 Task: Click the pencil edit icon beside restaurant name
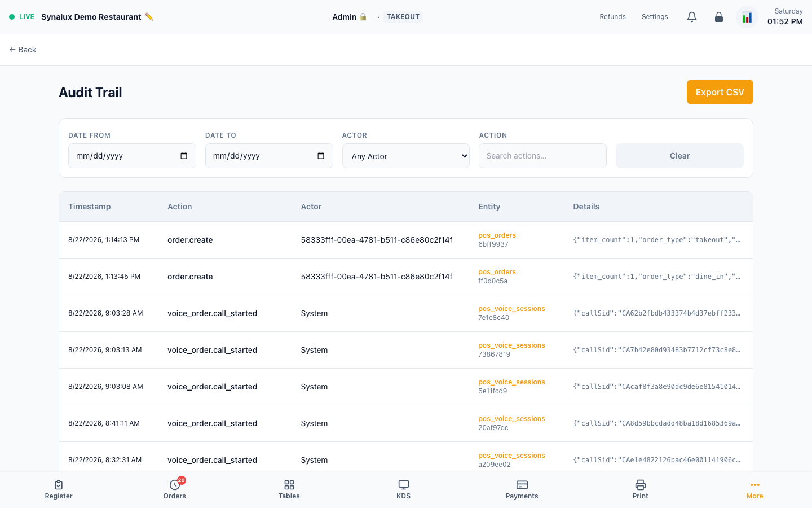[x=149, y=17]
